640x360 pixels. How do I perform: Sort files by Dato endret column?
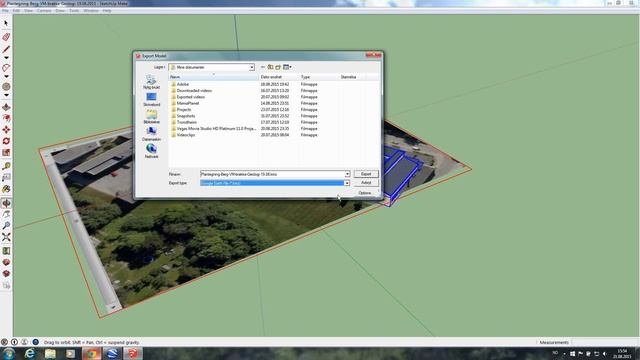click(x=279, y=77)
